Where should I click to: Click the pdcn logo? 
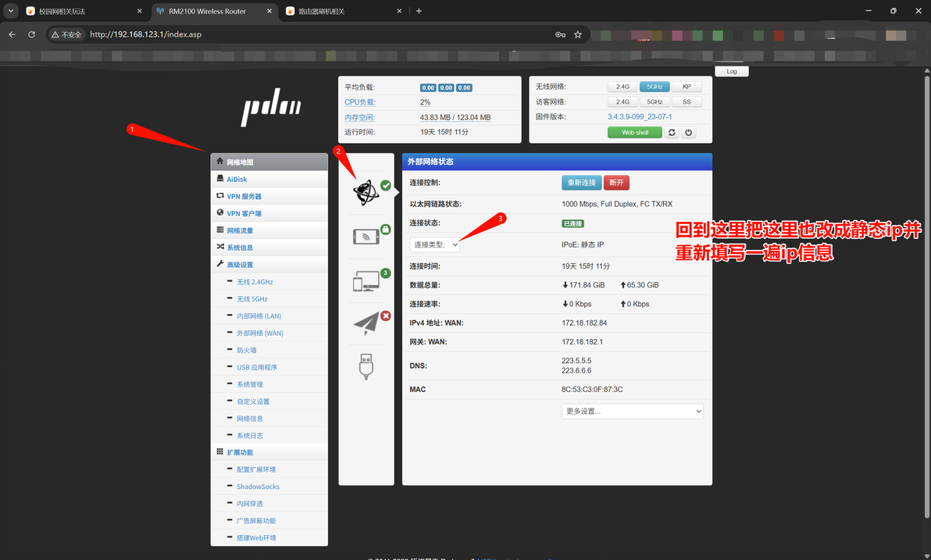[x=271, y=109]
